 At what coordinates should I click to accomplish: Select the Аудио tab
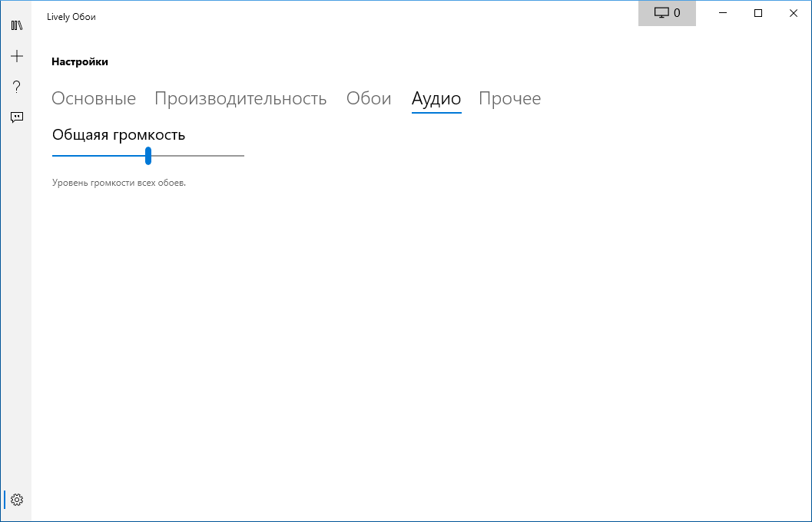tap(436, 98)
